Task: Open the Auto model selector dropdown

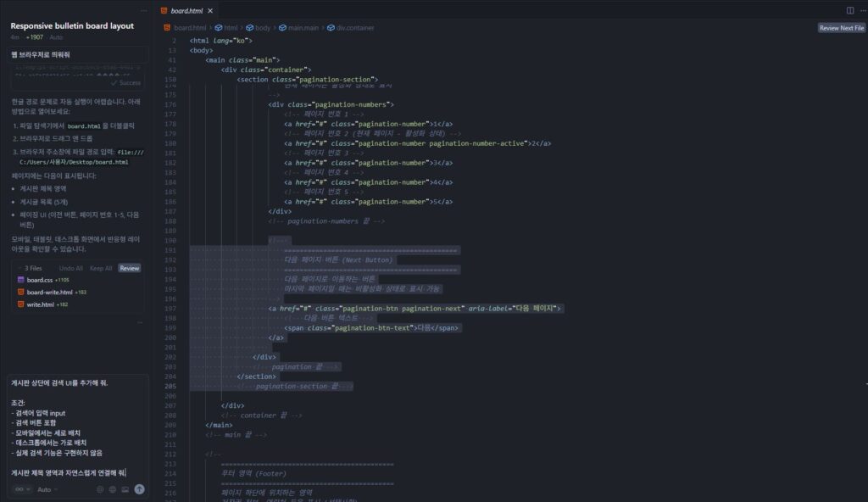Action: pos(45,489)
